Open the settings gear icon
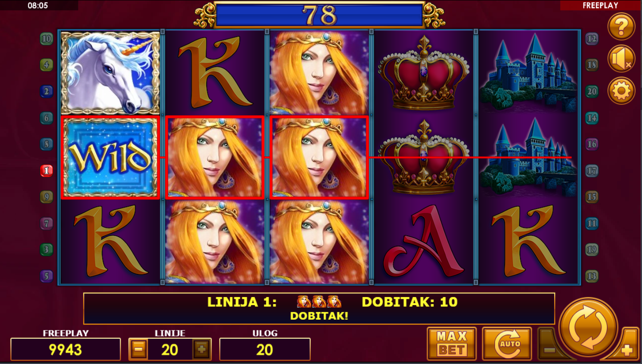 point(621,91)
